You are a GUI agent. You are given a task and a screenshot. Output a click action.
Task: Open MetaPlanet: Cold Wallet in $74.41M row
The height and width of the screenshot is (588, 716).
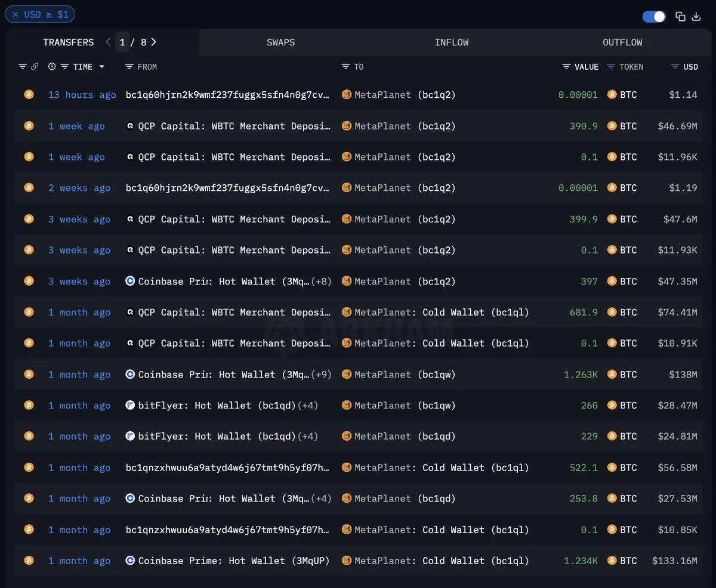[442, 312]
